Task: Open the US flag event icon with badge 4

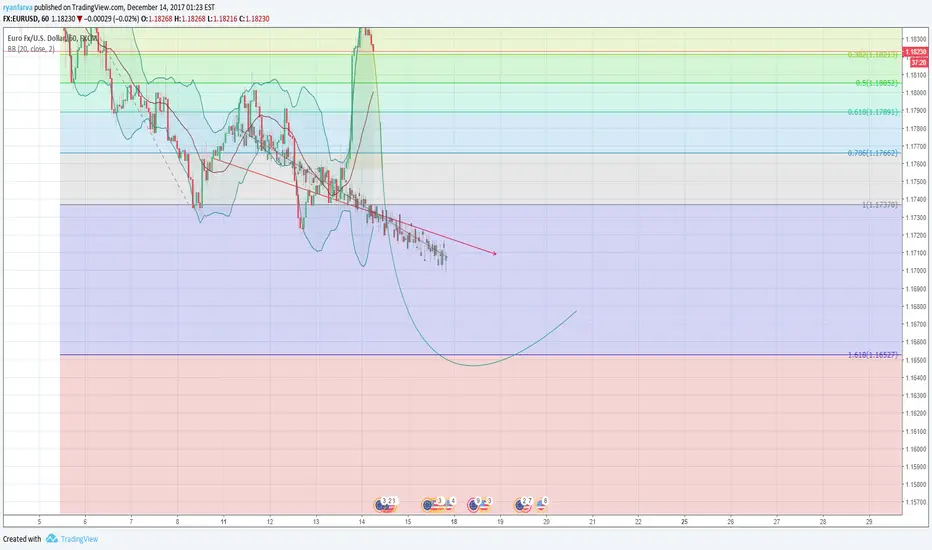Action: [x=449, y=505]
